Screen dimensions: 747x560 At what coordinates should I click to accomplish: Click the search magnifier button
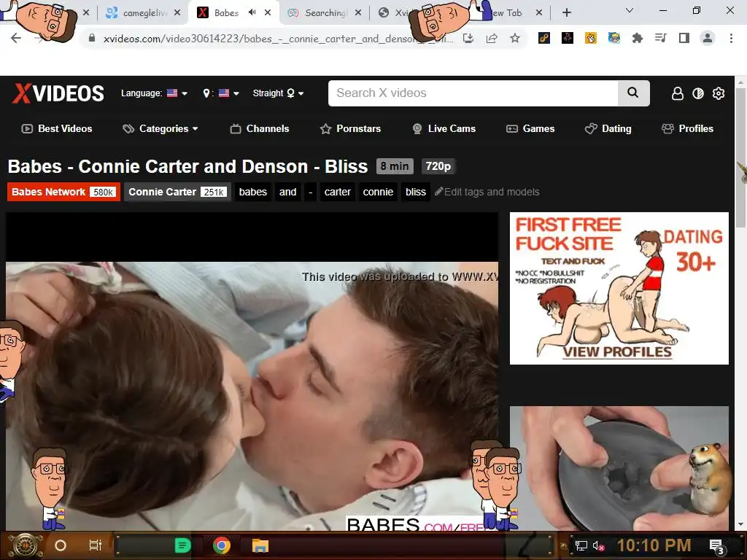click(x=633, y=93)
